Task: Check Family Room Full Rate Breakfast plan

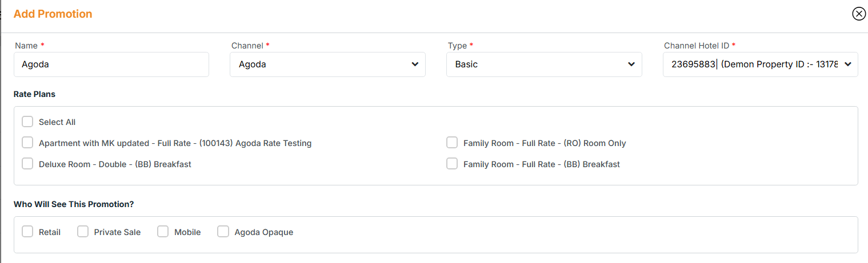Action: (x=452, y=164)
